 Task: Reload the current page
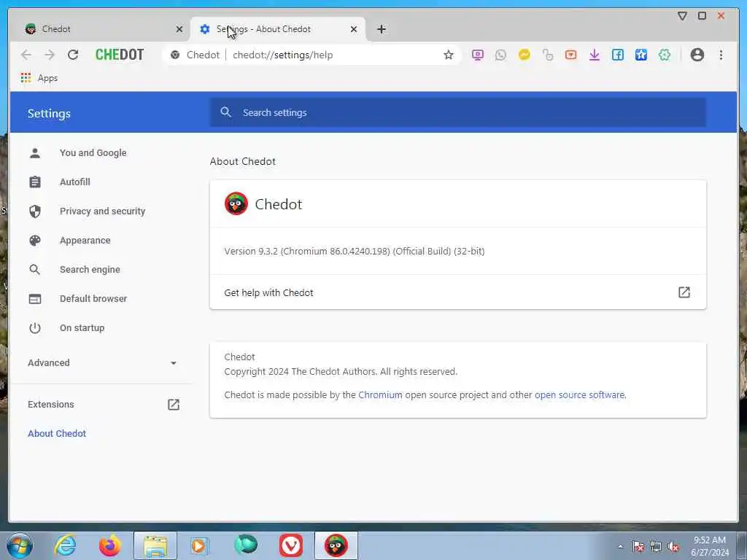click(73, 55)
